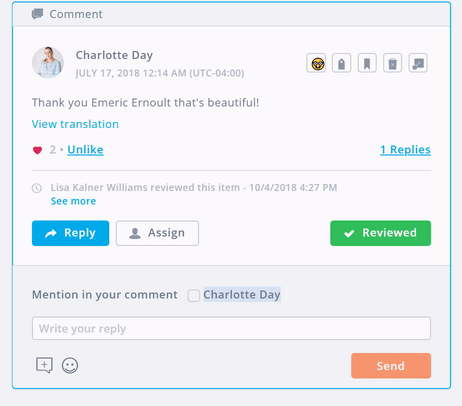Open Charlotte Day's profile picture
462x406 pixels.
(x=48, y=62)
